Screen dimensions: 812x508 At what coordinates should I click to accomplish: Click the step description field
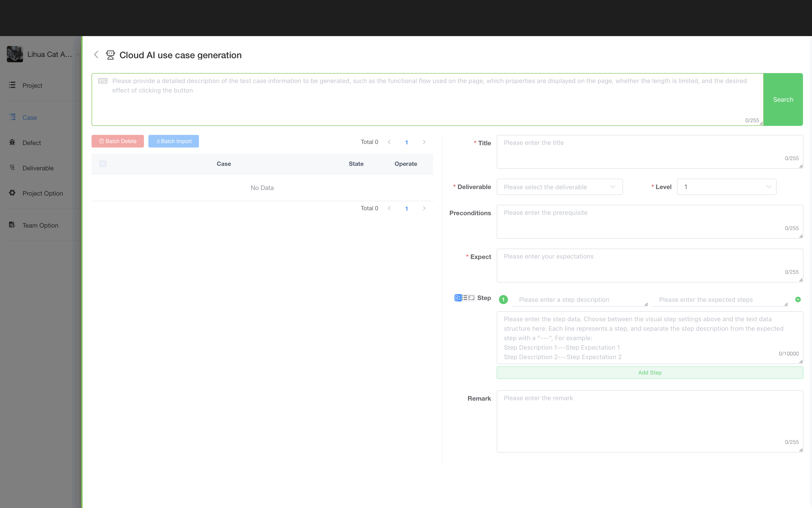click(x=580, y=300)
